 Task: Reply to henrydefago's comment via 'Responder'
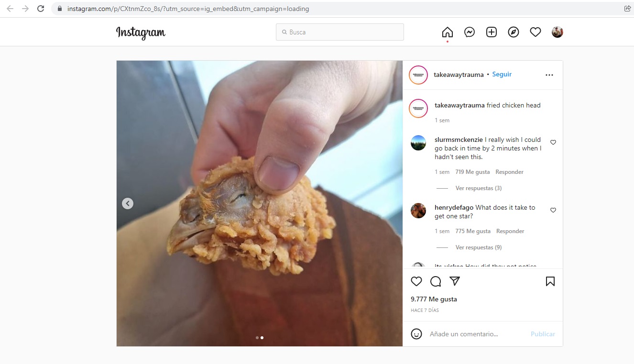[510, 231]
